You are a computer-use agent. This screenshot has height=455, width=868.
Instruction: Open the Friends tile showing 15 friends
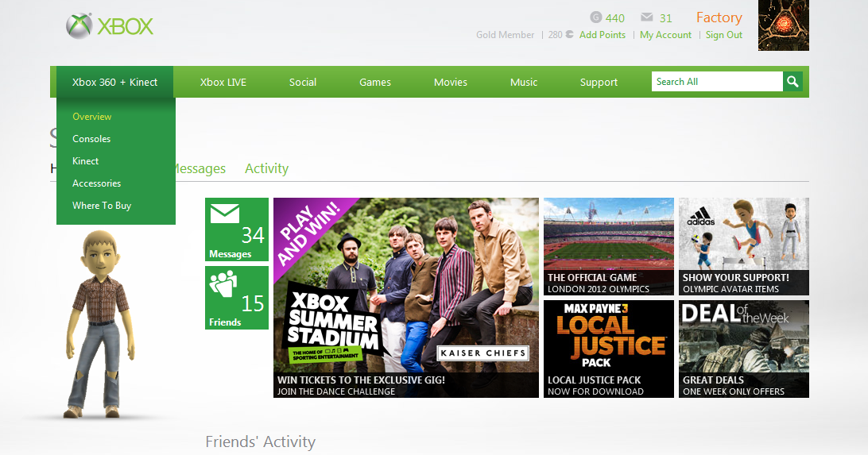[237, 298]
